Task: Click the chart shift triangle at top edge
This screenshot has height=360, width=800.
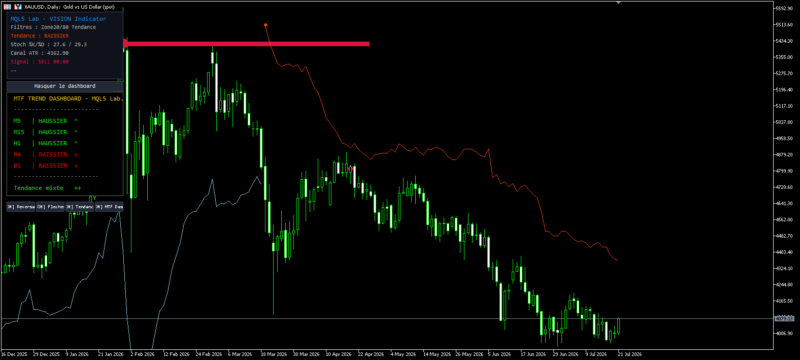Action: (x=619, y=2)
